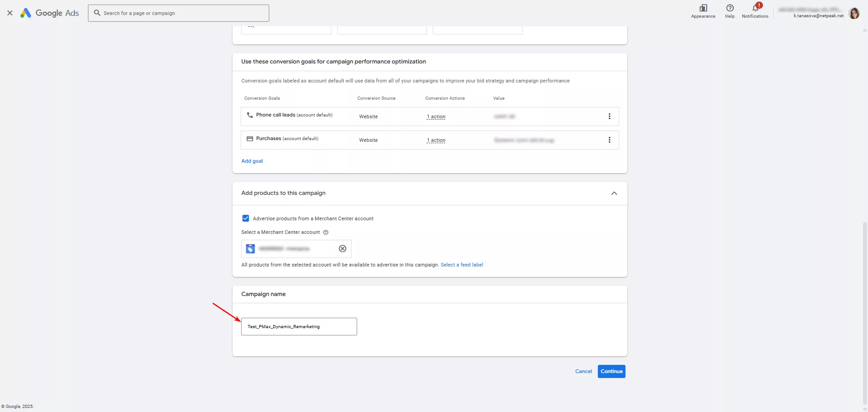This screenshot has height=412, width=868.
Task: Click 1 action for Purchases goal
Action: click(x=436, y=141)
